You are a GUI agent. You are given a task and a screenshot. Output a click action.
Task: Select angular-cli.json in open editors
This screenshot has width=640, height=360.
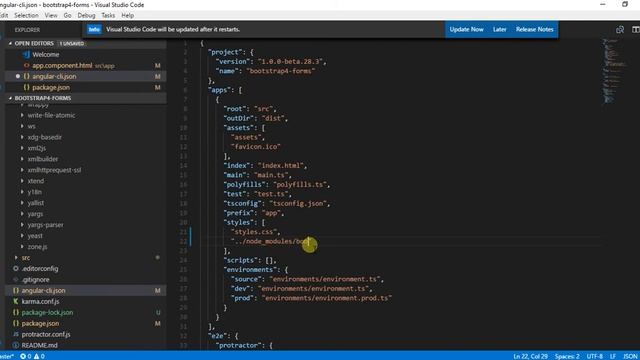click(54, 77)
